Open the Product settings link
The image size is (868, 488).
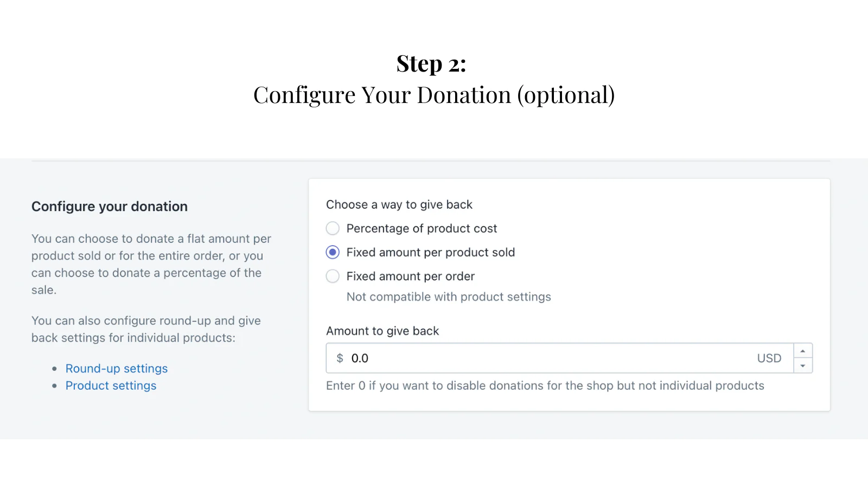111,386
